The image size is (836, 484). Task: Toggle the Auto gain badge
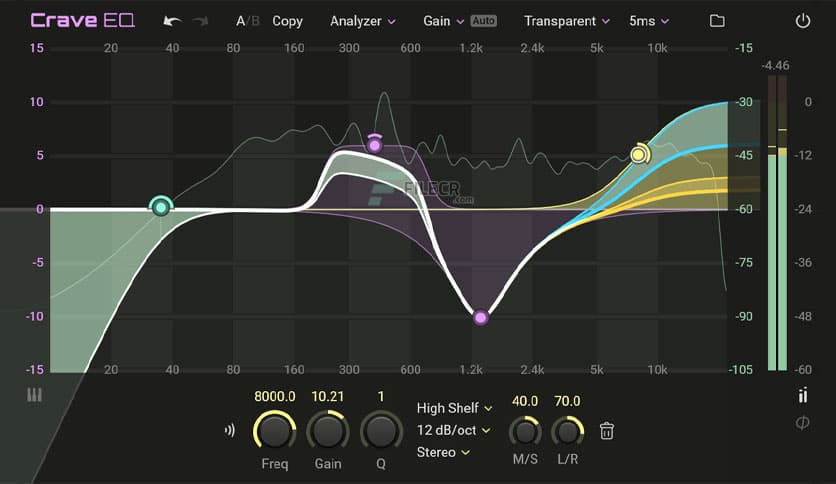tap(483, 21)
